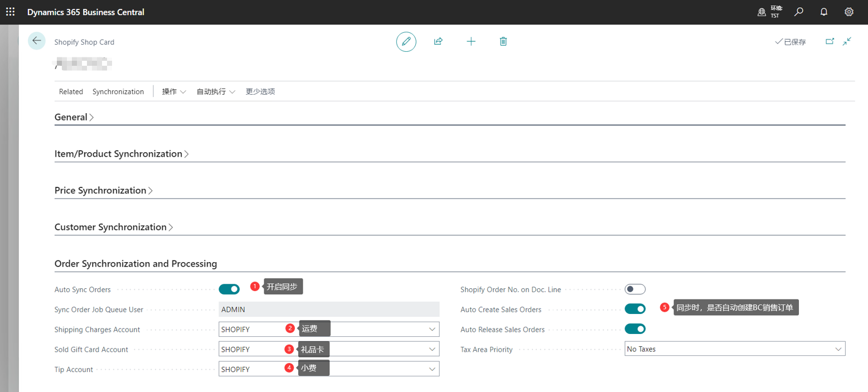Click the Sync Order Job Queue User field

coord(329,309)
